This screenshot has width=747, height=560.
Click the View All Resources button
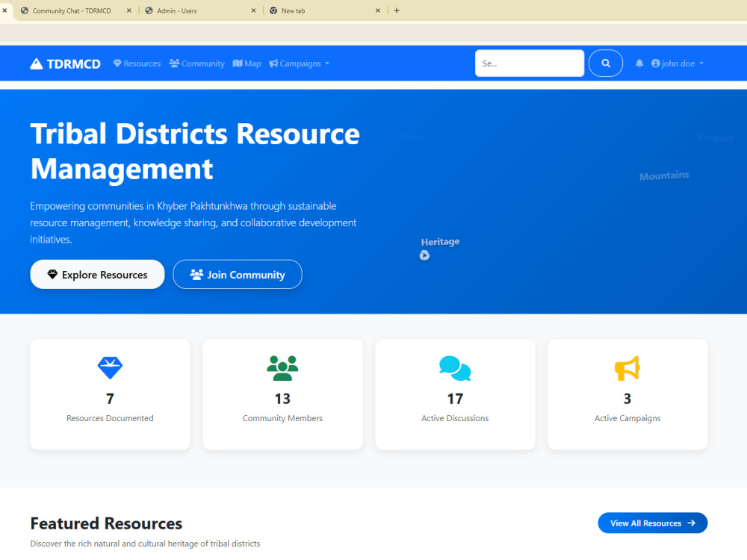click(653, 523)
